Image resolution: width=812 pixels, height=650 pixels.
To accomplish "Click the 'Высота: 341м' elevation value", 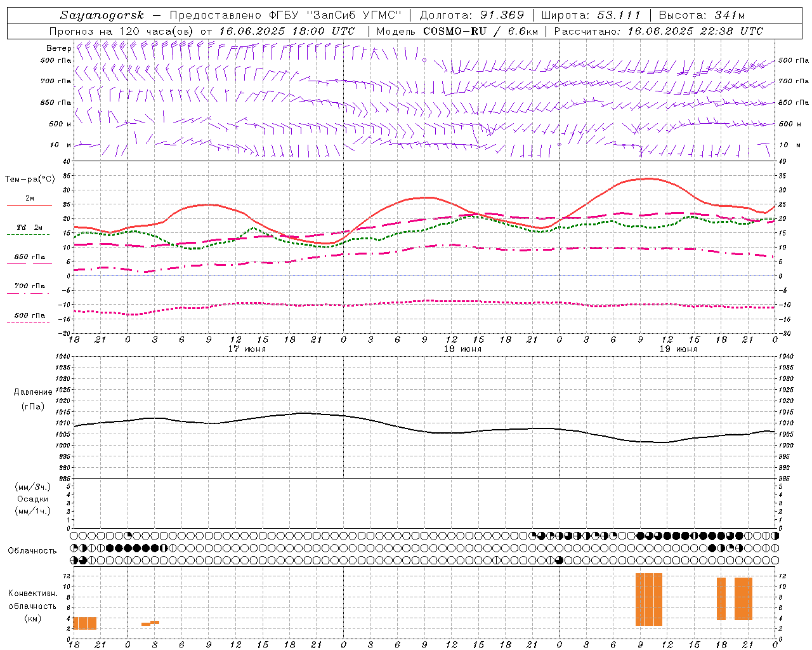I will coord(702,15).
